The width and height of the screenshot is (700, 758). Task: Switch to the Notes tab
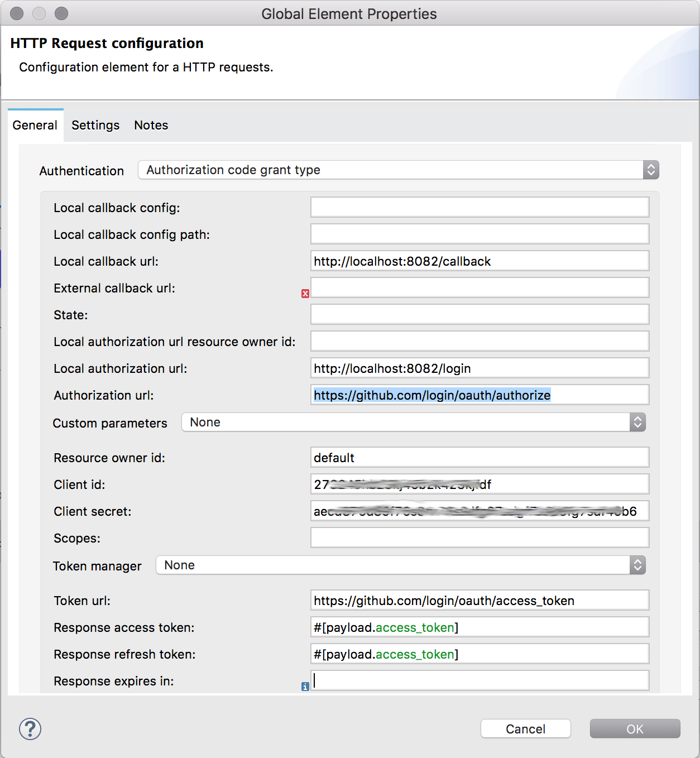[x=151, y=125]
